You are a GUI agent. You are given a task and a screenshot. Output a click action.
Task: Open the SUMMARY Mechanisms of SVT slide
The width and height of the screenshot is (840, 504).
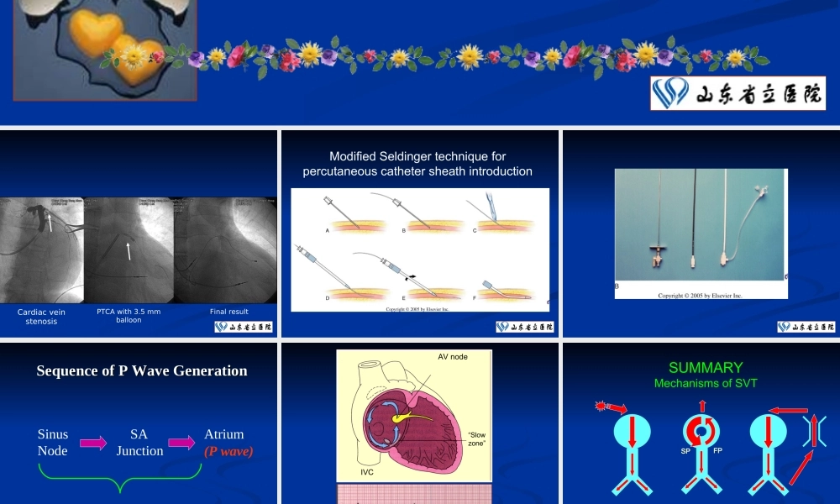tap(701, 423)
